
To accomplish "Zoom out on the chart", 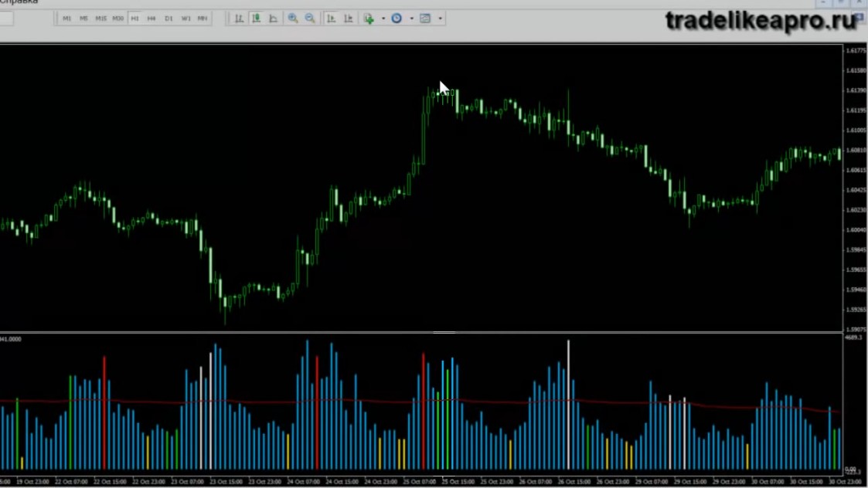I will [310, 19].
